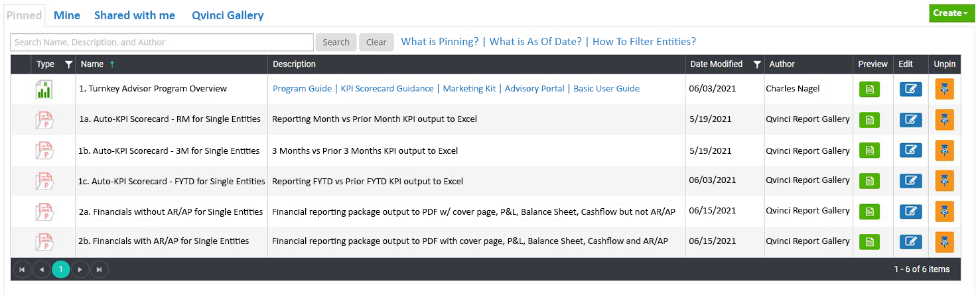Image resolution: width=980 pixels, height=295 pixels.
Task: Click the PDF type icon for row 2b
Action: [x=44, y=242]
